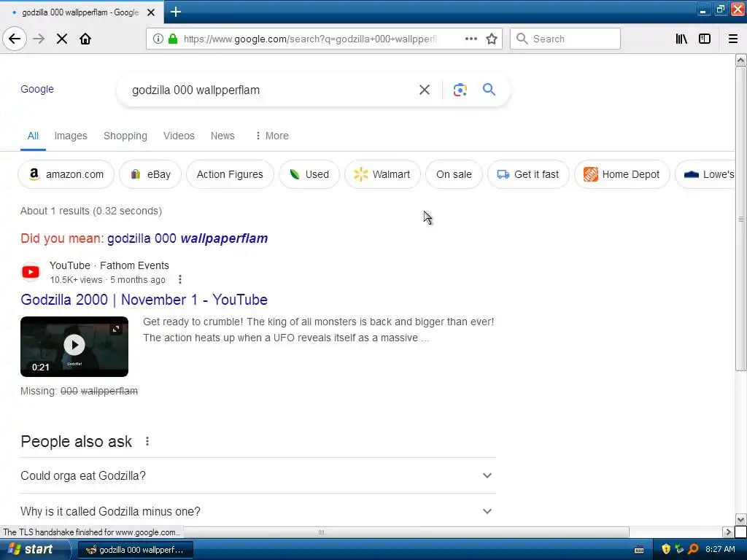Switch to the Videos tab
The image size is (747, 560).
[179, 136]
